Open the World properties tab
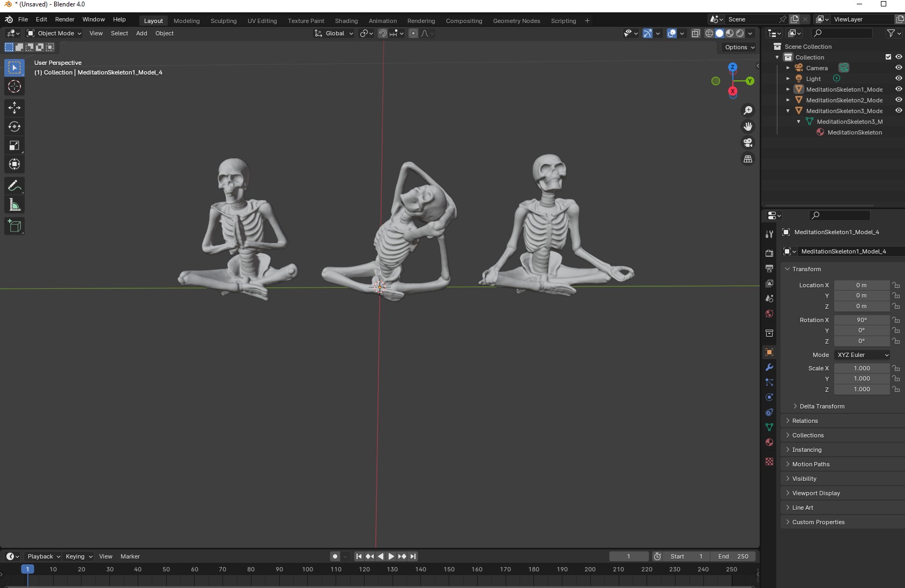The image size is (905, 588). point(769,314)
